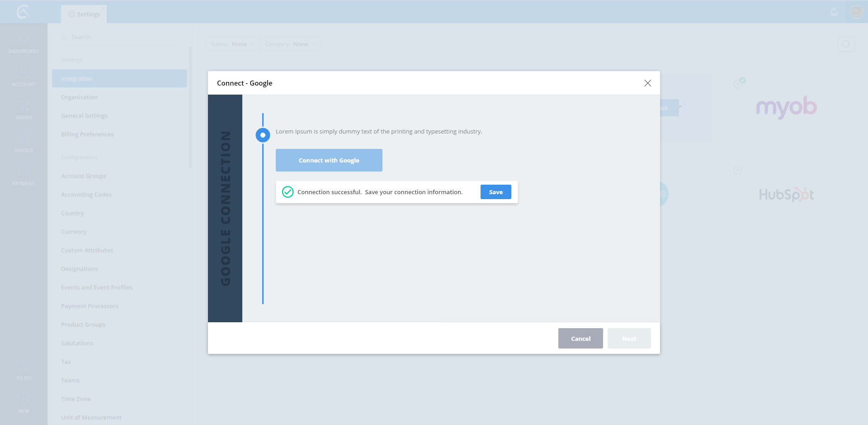This screenshot has height=425, width=868.
Task: Click the Connect with Google button
Action: click(x=329, y=160)
